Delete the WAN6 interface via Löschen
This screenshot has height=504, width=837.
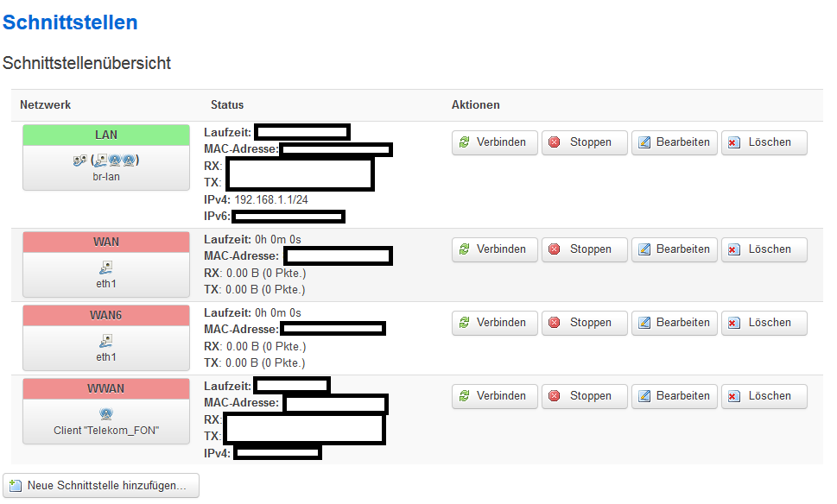pyautogui.click(x=764, y=323)
